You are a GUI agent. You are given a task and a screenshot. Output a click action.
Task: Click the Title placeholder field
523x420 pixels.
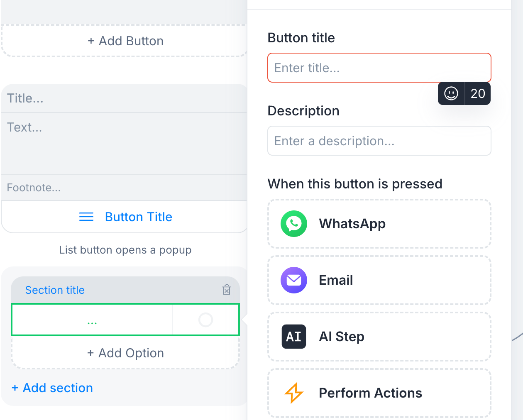click(125, 98)
